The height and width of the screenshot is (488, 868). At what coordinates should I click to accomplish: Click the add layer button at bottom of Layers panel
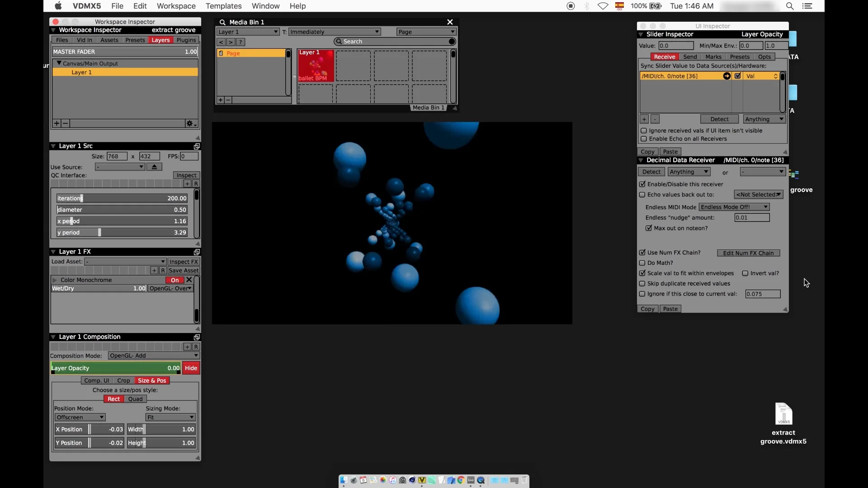pyautogui.click(x=56, y=123)
